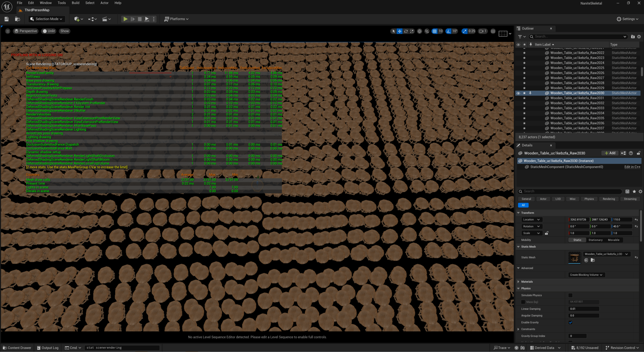Open the Content Drawer
The width and height of the screenshot is (644, 352).
point(17,348)
